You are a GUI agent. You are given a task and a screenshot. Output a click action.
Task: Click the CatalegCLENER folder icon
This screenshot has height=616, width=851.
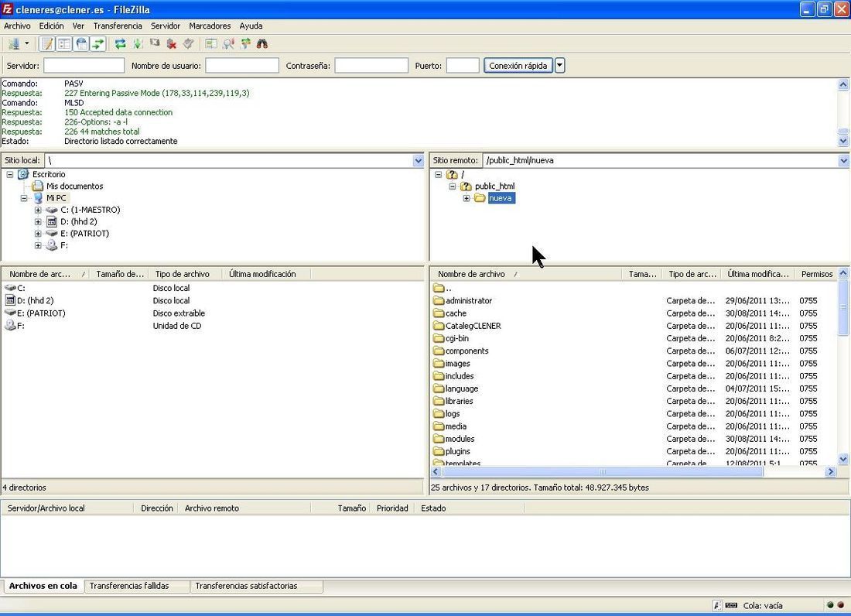tap(439, 326)
